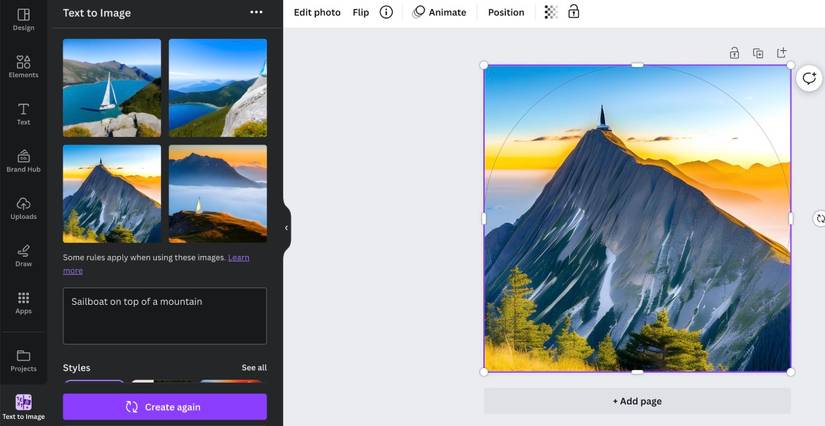Click the top-left corner resize handle

tap(484, 65)
